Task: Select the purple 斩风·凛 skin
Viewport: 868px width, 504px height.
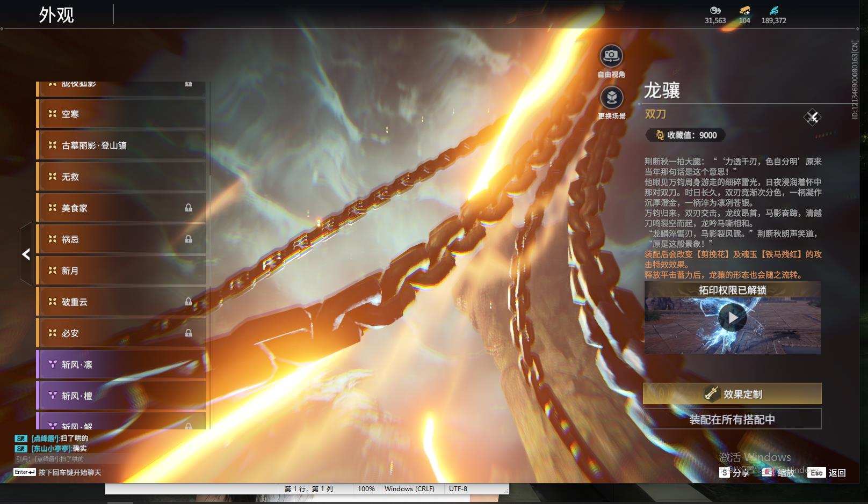Action: (121, 364)
